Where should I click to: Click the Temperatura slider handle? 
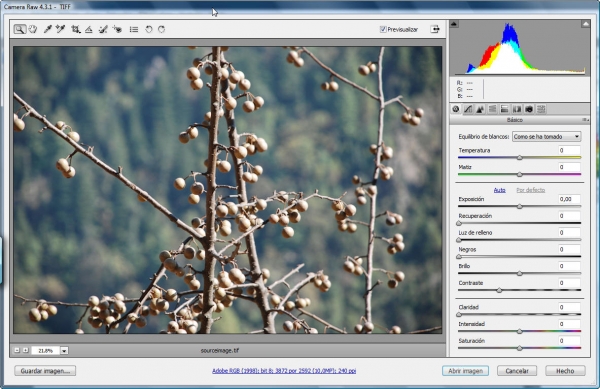(x=520, y=158)
